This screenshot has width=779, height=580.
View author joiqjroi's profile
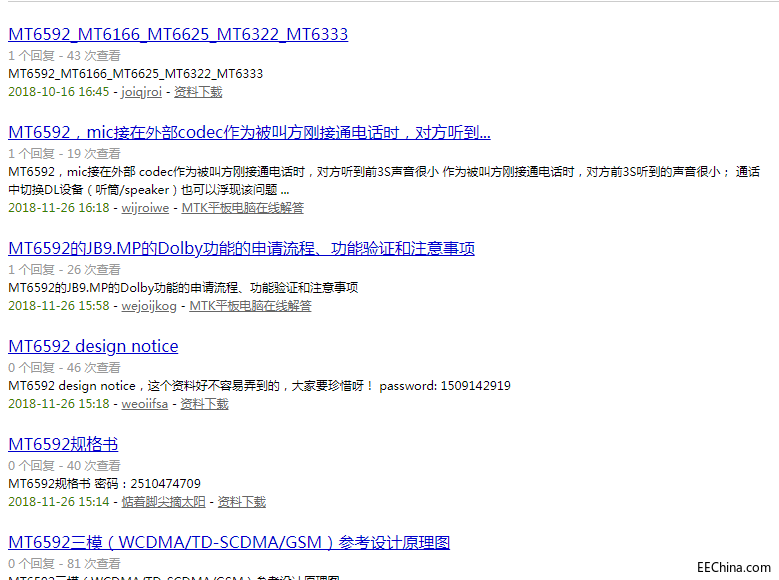[141, 92]
